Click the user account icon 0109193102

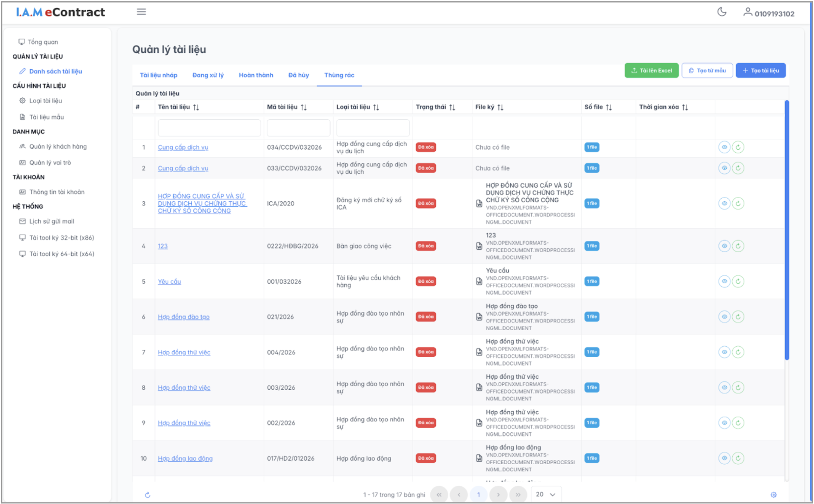pos(747,12)
